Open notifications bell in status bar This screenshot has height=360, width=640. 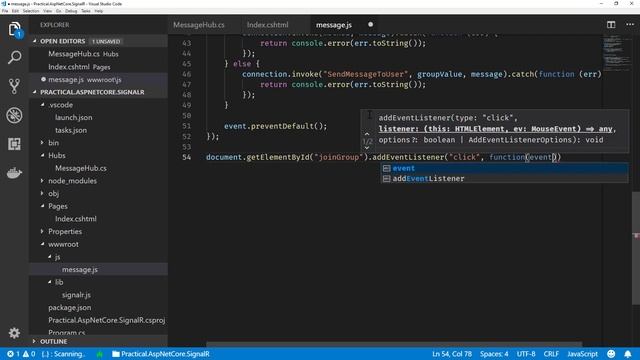[x=627, y=354]
